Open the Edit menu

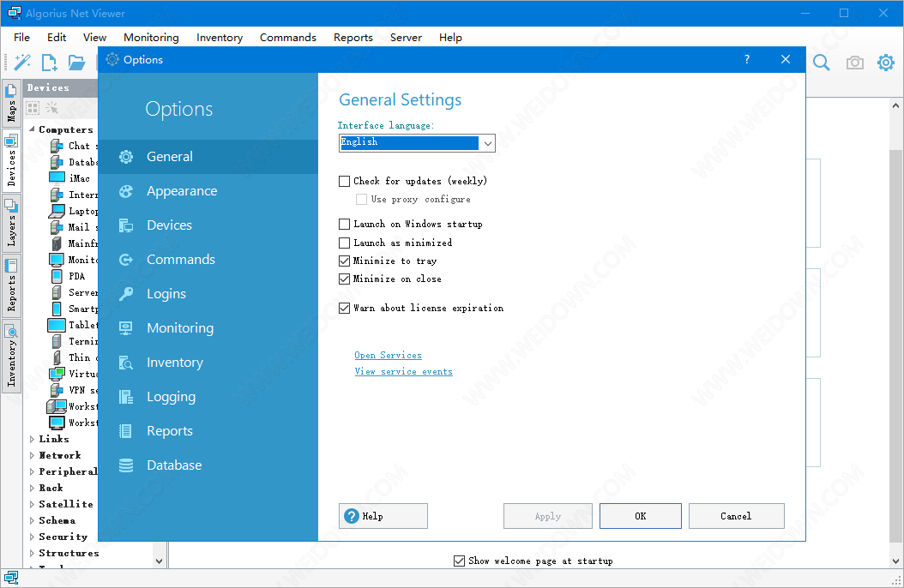[x=57, y=38]
